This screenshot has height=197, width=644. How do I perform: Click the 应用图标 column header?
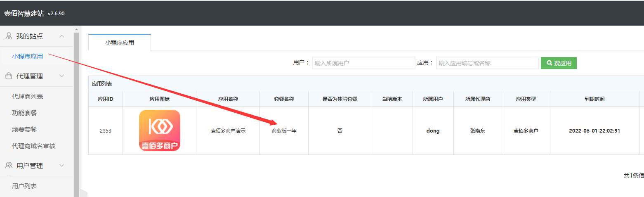(160, 99)
